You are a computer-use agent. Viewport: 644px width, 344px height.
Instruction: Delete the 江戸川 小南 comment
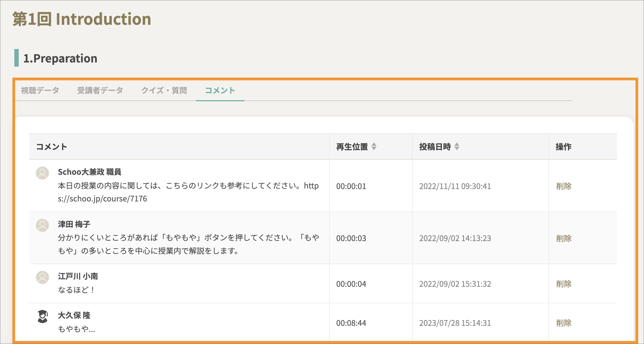click(564, 284)
